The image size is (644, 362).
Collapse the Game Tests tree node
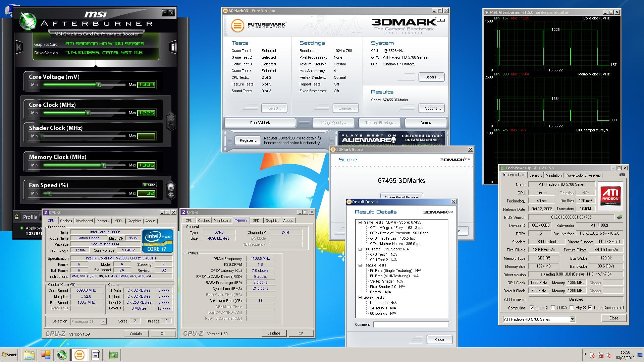360,222
